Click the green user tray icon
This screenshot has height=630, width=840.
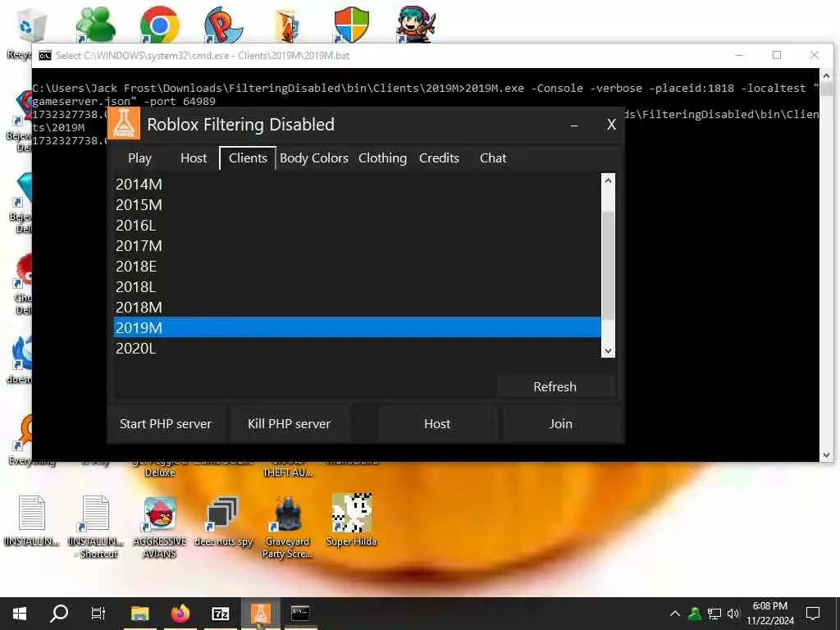point(695,614)
